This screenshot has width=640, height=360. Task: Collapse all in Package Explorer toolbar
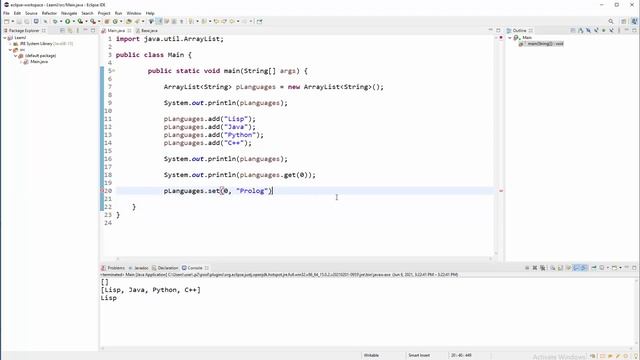pyautogui.click(x=62, y=31)
